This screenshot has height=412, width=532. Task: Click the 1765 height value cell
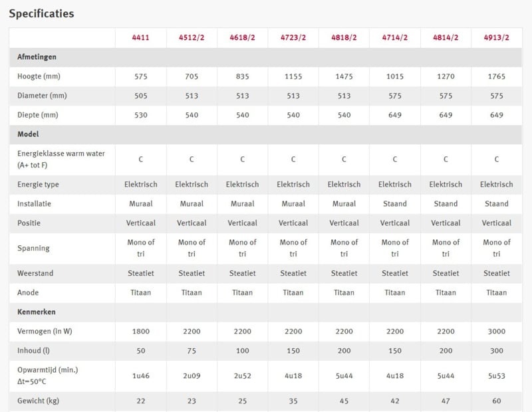point(496,76)
